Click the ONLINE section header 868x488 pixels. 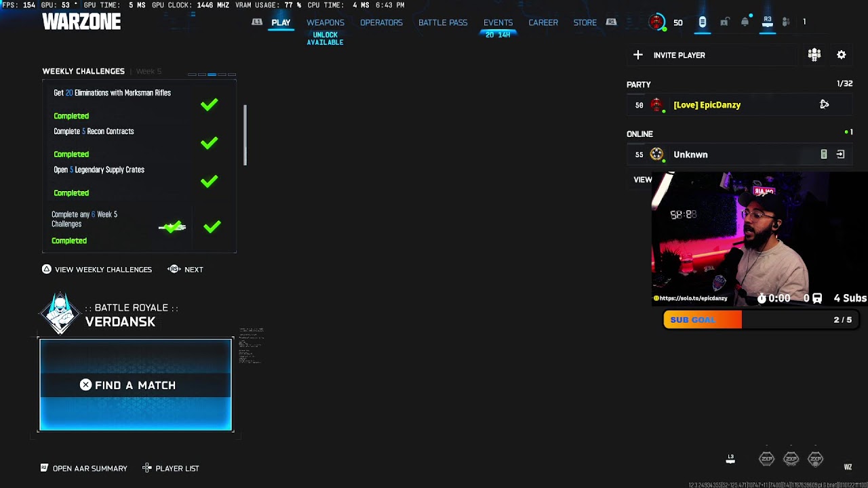639,134
